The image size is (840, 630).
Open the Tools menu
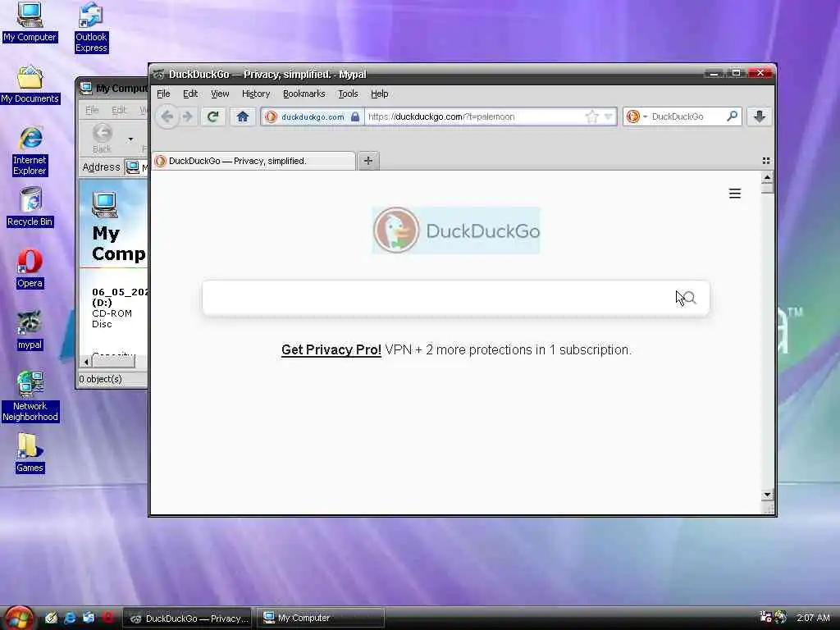pyautogui.click(x=348, y=94)
